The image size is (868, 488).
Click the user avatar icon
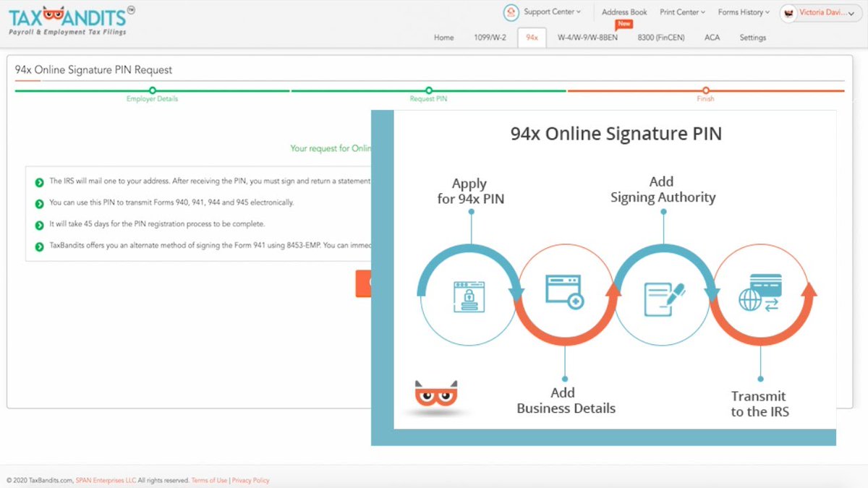point(790,13)
